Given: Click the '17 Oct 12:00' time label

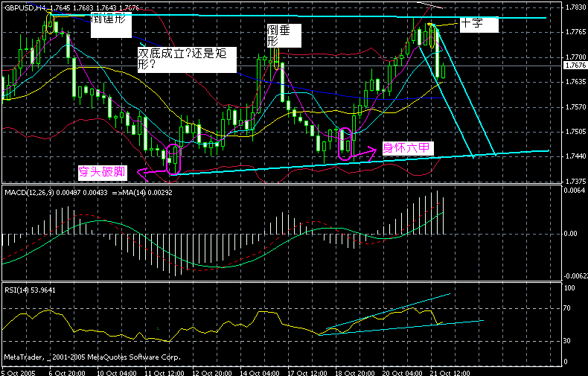Looking at the screenshot, I should (x=307, y=373).
